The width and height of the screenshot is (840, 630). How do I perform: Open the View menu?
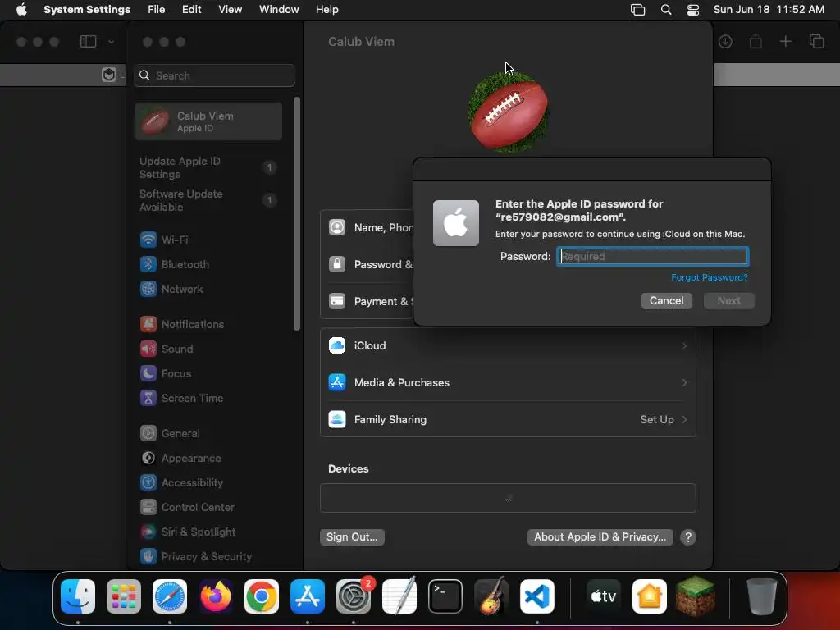pos(230,10)
